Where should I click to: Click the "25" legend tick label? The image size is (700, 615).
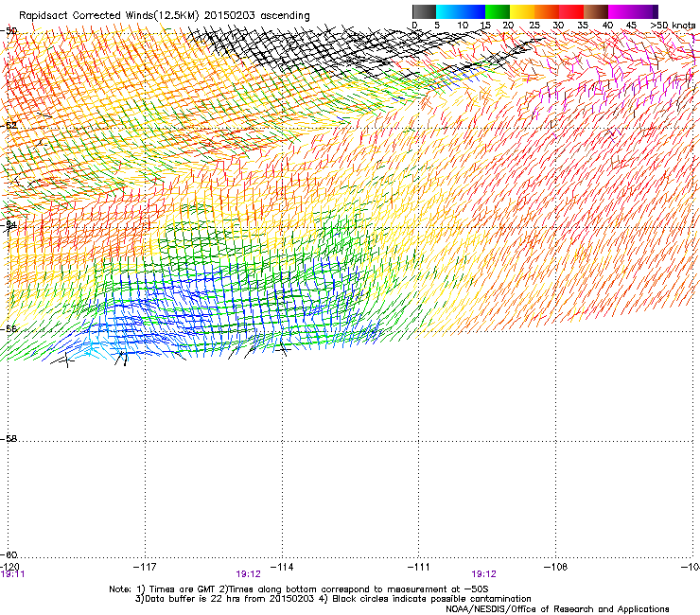(534, 26)
